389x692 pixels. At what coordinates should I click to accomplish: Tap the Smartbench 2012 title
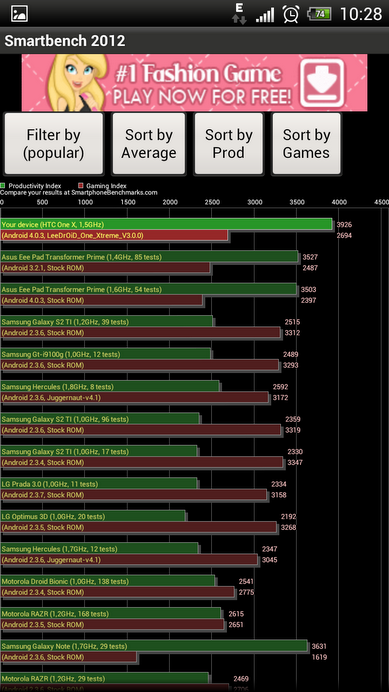pyautogui.click(x=65, y=41)
